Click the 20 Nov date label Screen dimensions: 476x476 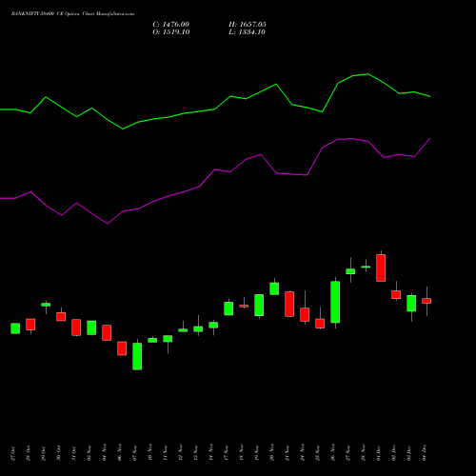tap(272, 453)
